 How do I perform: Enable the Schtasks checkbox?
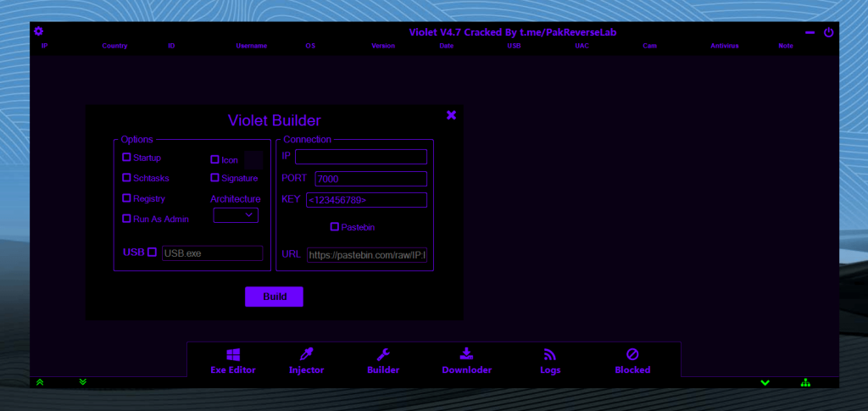126,178
